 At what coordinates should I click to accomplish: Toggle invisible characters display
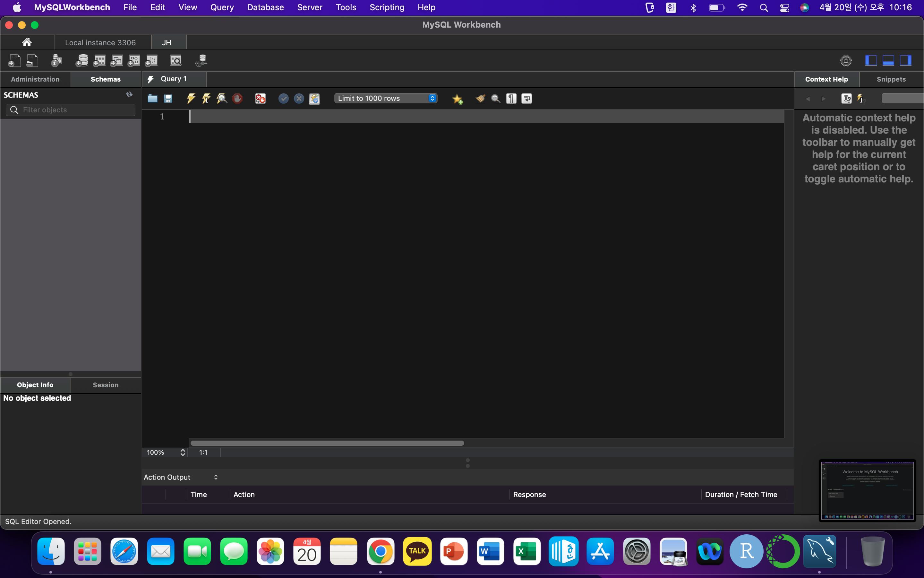pyautogui.click(x=511, y=99)
